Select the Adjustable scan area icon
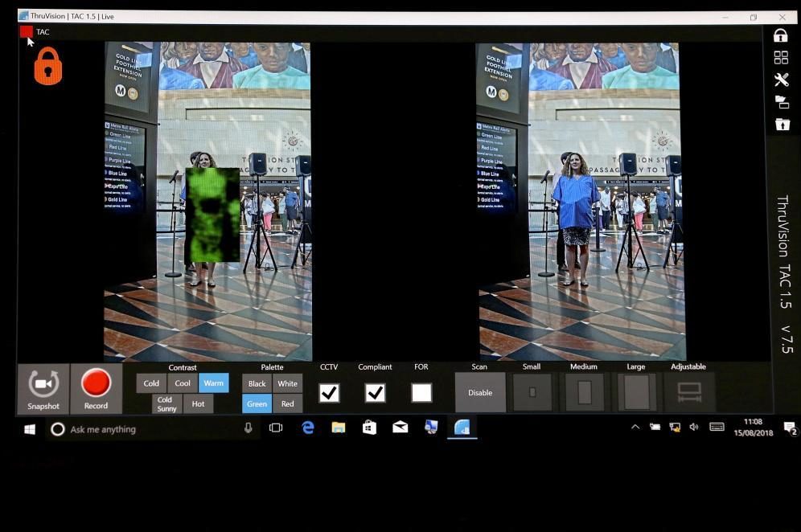The width and height of the screenshot is (801, 532). click(689, 392)
